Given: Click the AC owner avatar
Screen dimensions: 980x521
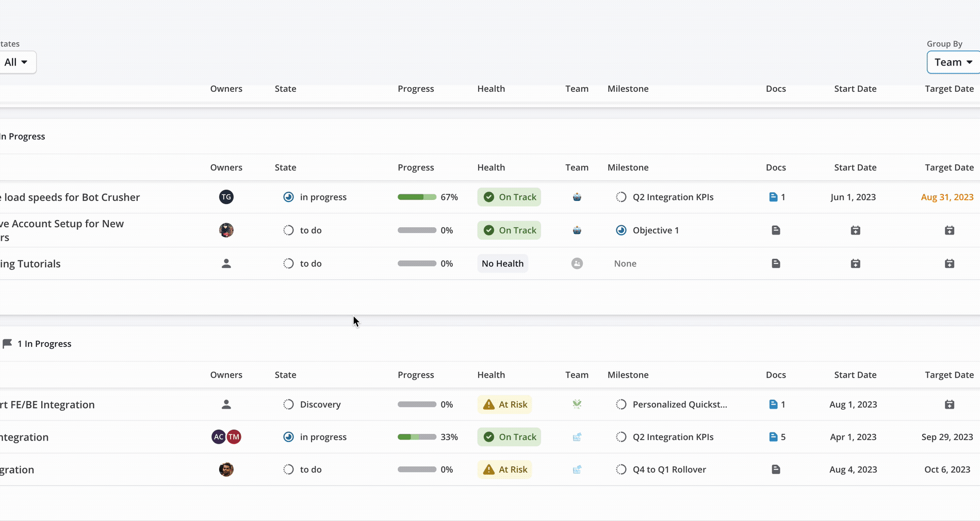Looking at the screenshot, I should pos(219,437).
